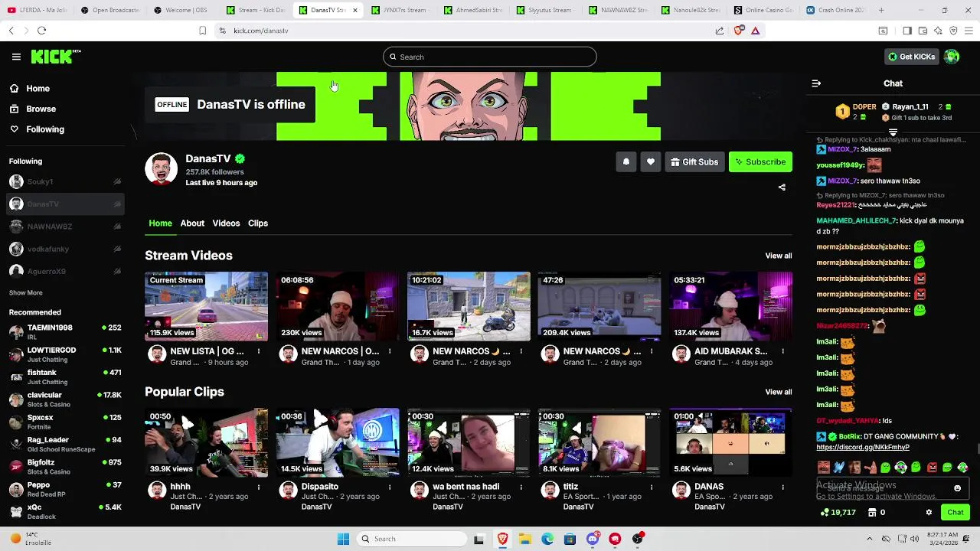
Task: Expand the pinned gift leaderboard chevron in chat
Action: [x=893, y=132]
